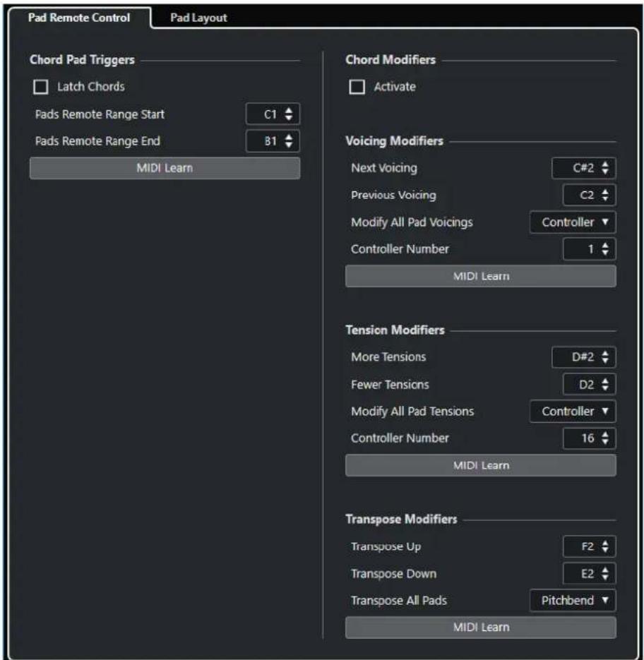Click the Controller Number value 16

pos(588,438)
